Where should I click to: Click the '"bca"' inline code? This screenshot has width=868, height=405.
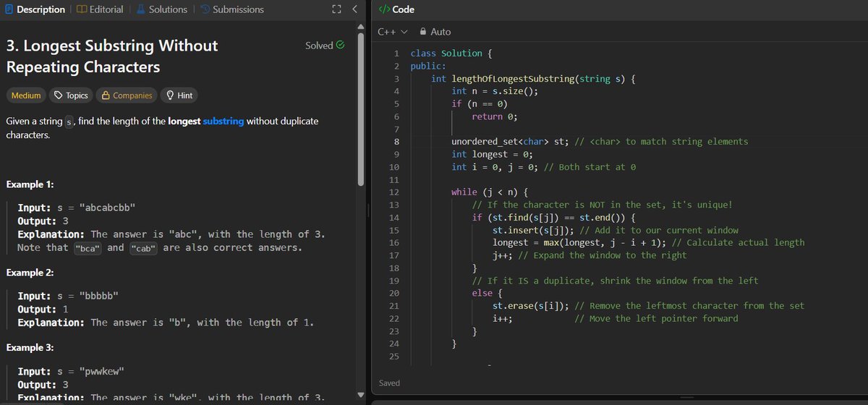(87, 248)
